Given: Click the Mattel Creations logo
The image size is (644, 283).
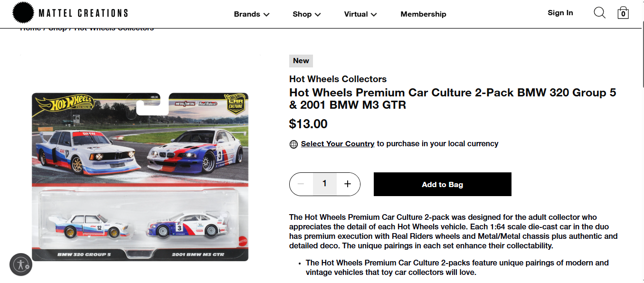Looking at the screenshot, I should (x=70, y=13).
